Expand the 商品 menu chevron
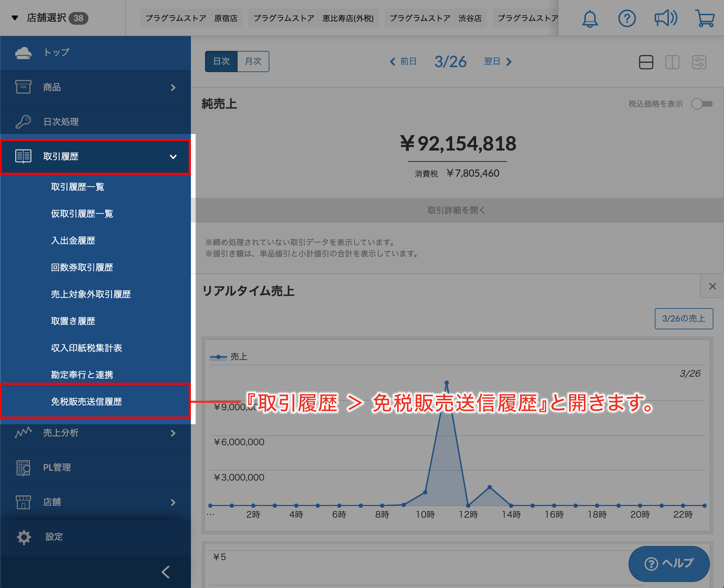Image resolution: width=724 pixels, height=588 pixels. pos(173,87)
